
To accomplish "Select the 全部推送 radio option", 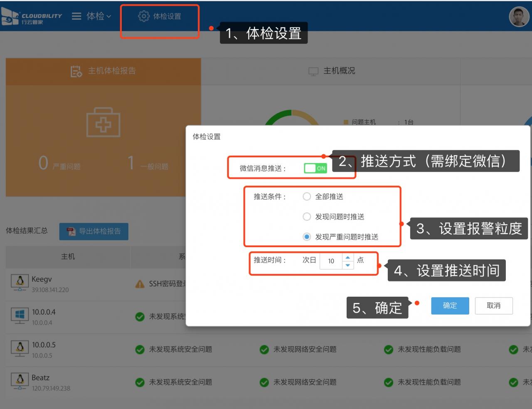I will click(307, 196).
